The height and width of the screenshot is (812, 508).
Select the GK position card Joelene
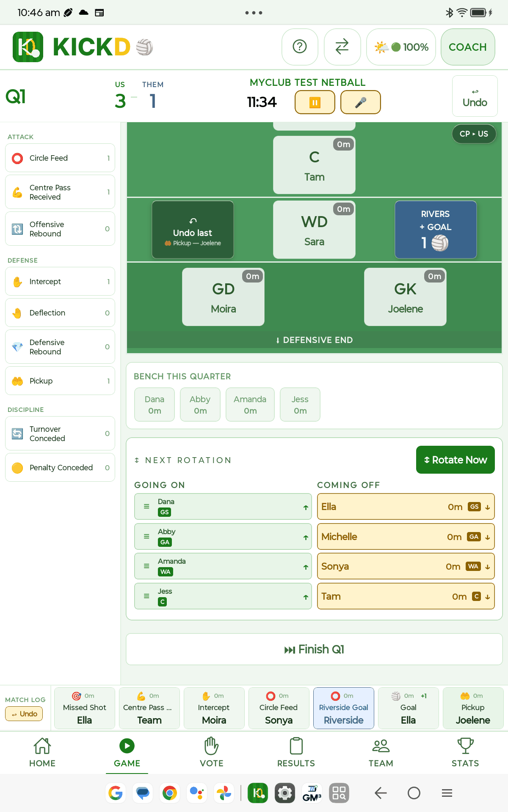click(x=405, y=297)
